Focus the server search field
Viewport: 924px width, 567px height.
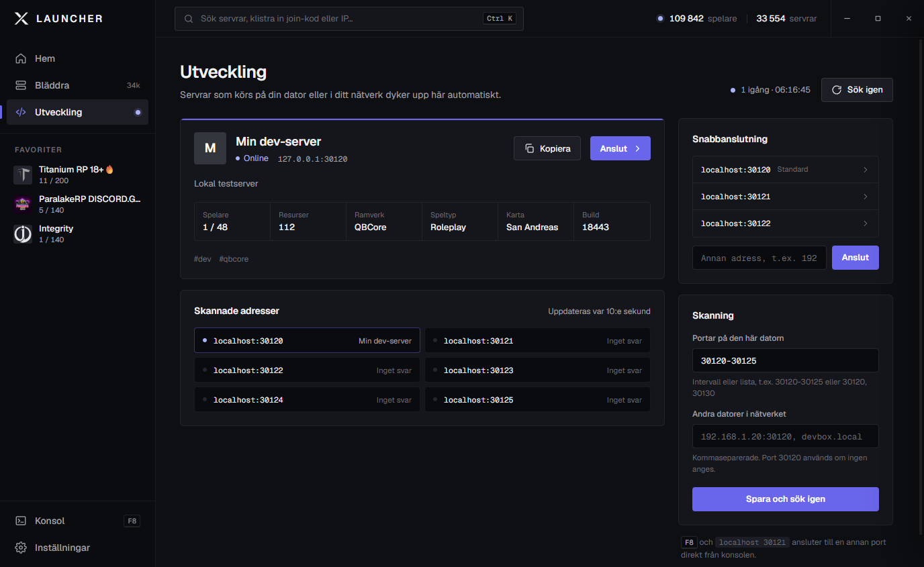[349, 19]
